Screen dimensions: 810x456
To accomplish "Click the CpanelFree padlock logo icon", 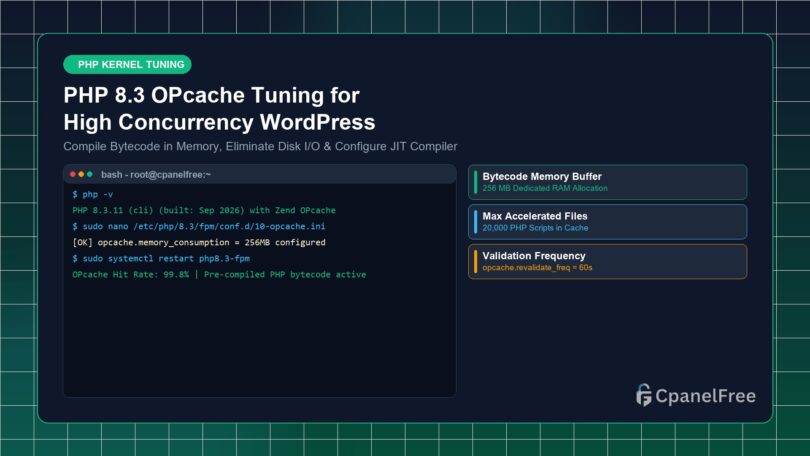I will pyautogui.click(x=643, y=395).
